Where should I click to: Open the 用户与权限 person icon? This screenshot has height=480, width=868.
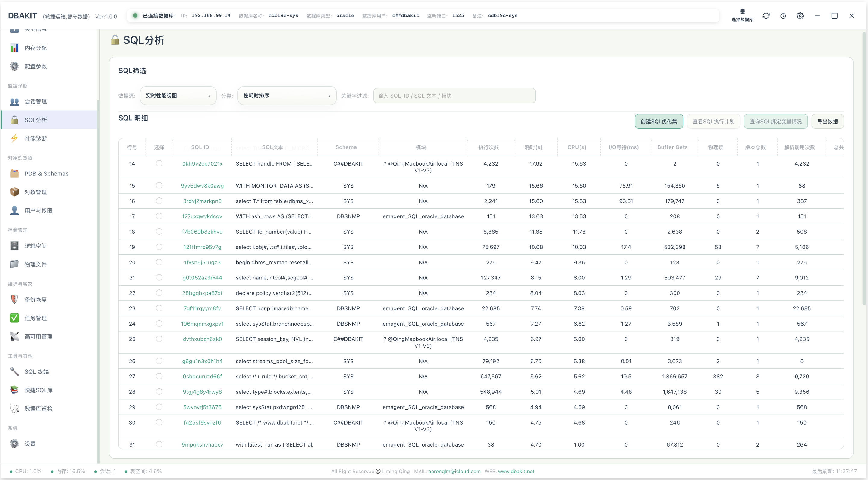coord(14,211)
